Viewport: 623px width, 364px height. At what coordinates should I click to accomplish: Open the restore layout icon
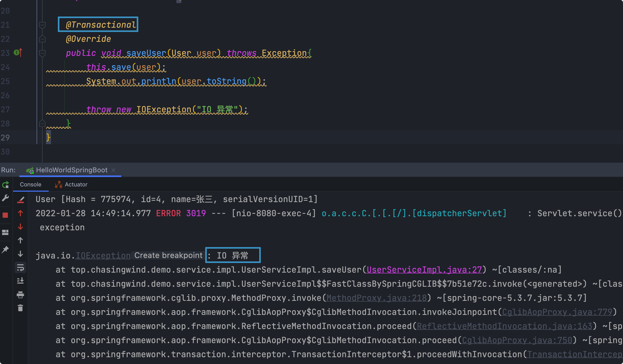pos(5,232)
